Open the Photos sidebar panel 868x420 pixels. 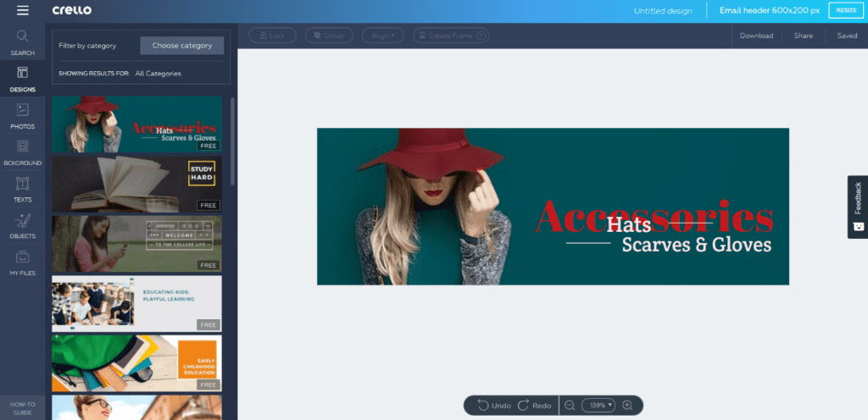point(22,117)
